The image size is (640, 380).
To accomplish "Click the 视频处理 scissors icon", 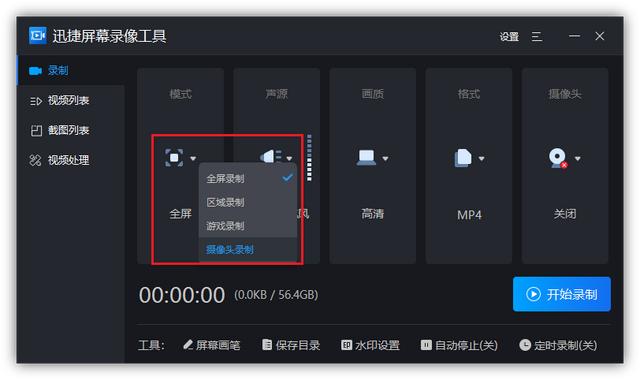I will coord(36,160).
